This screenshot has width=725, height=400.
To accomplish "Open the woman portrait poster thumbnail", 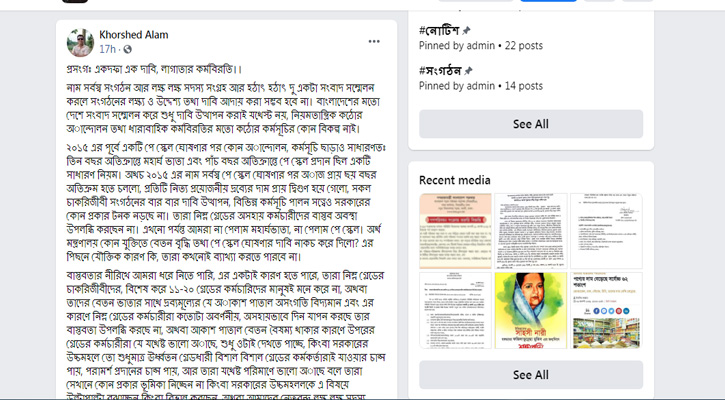I will pos(531,310).
